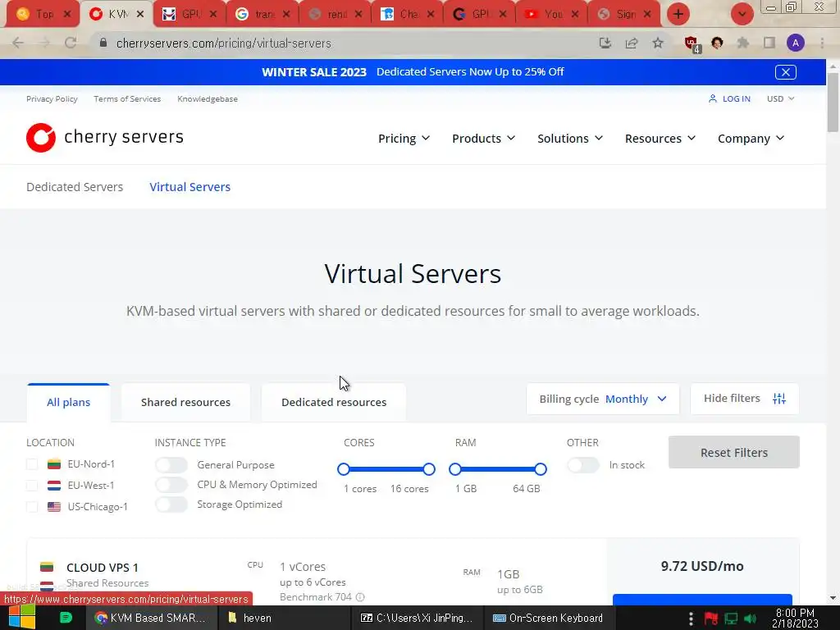The height and width of the screenshot is (630, 840).
Task: Click the Hide filters button
Action: tap(745, 399)
